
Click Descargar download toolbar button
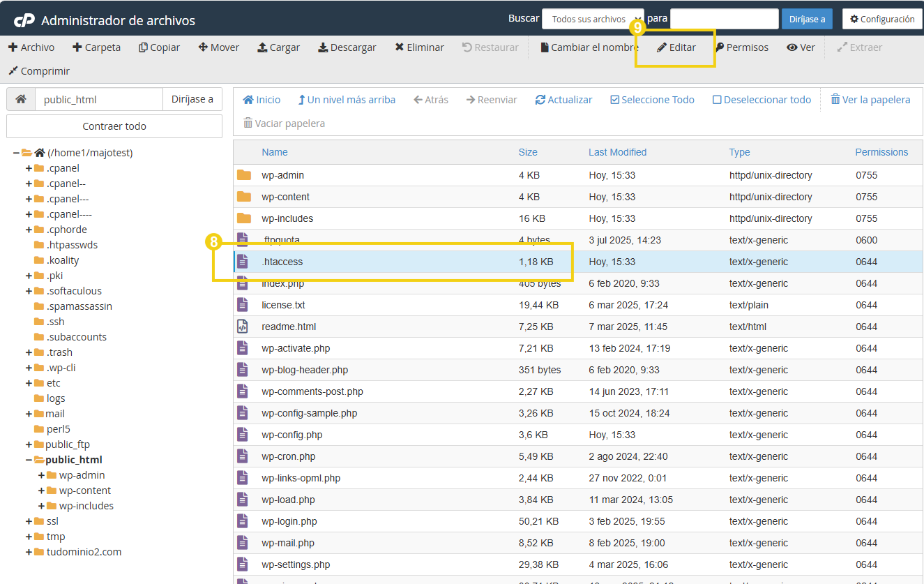[347, 47]
